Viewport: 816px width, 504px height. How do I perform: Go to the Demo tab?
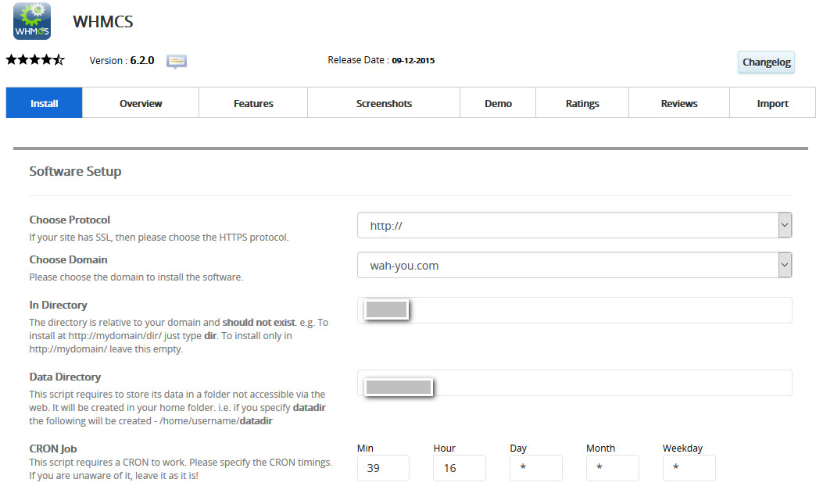pos(498,103)
